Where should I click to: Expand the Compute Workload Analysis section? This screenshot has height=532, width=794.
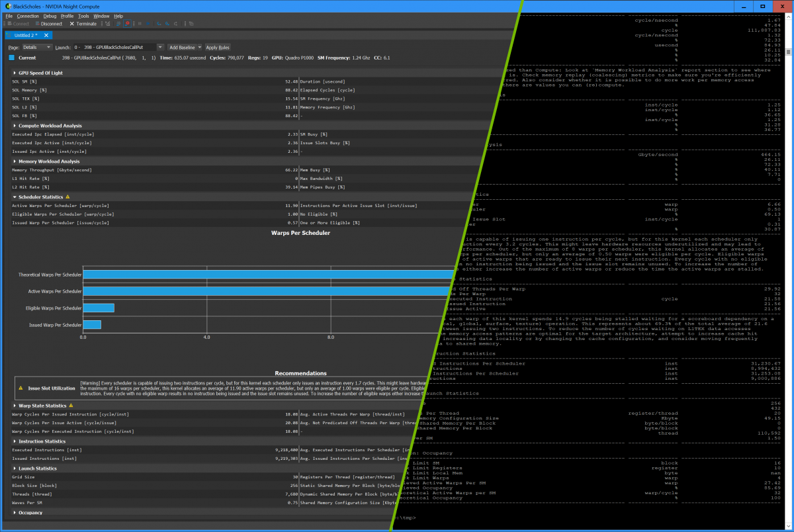point(14,126)
